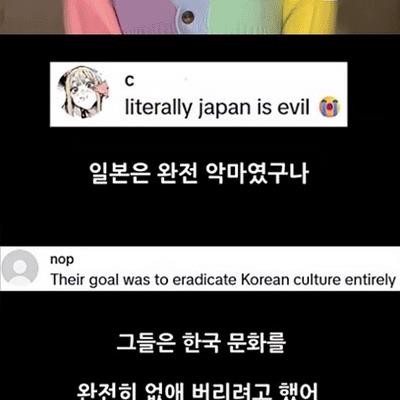The width and height of the screenshot is (400, 400).
Task: Click the anime girl profile avatar
Action: (82, 92)
